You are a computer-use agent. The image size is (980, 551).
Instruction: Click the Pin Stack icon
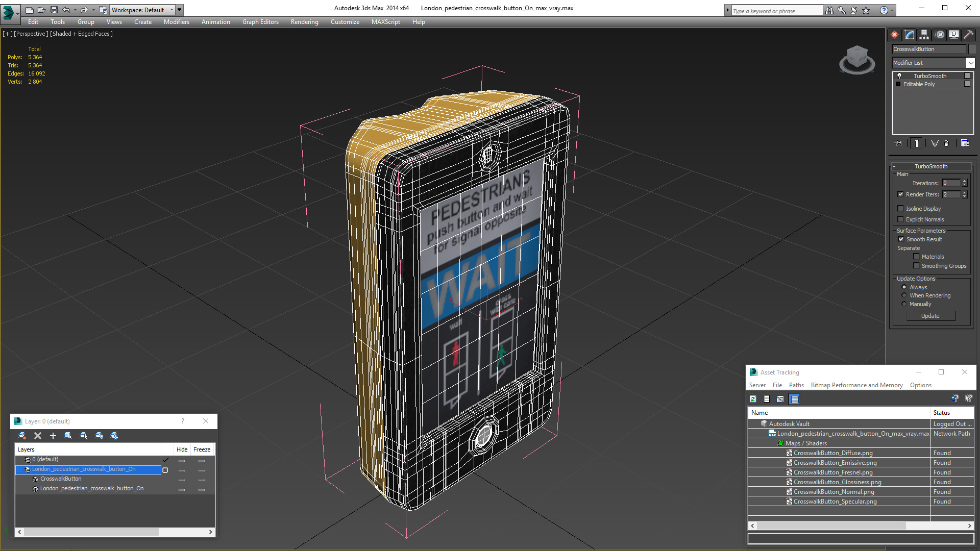pyautogui.click(x=899, y=143)
